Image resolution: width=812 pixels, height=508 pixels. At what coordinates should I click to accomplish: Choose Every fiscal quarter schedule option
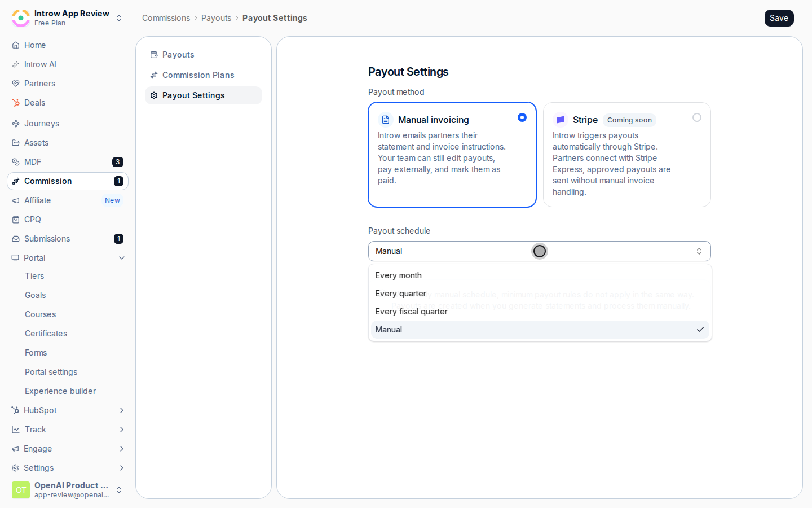[x=540, y=312]
